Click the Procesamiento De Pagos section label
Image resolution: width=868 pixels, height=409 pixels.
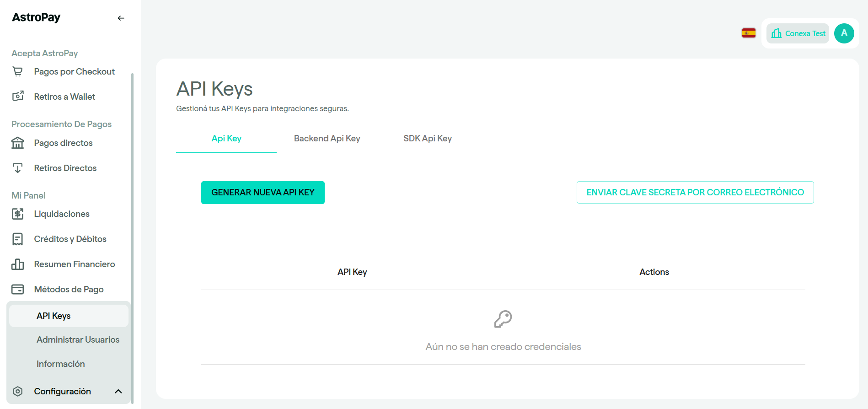pos(62,124)
